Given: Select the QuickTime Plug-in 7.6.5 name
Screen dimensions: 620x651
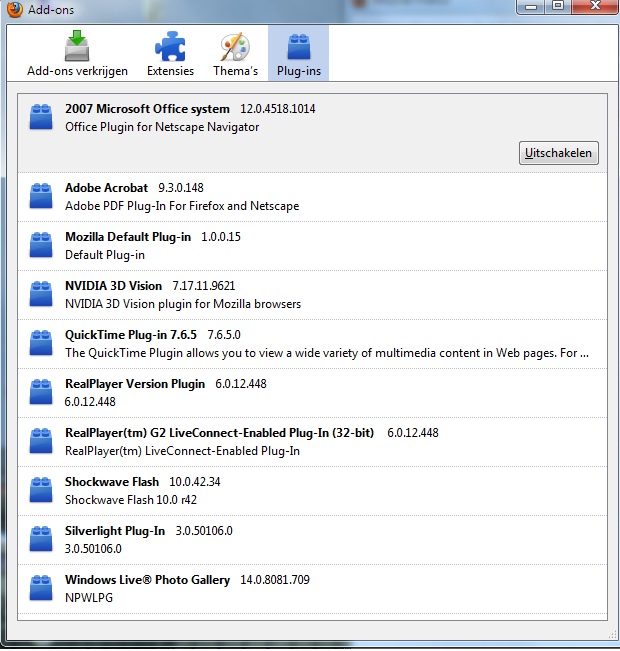Looking at the screenshot, I should click(131, 335).
